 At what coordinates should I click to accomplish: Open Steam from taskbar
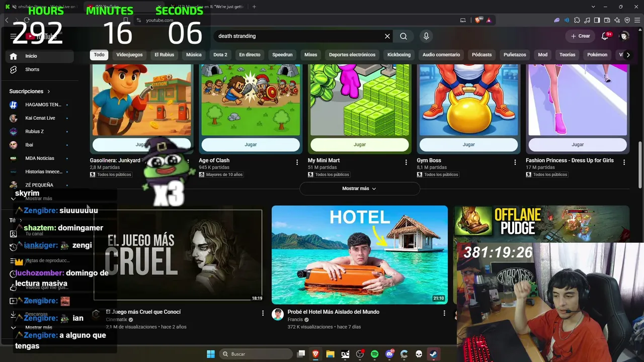(433, 354)
